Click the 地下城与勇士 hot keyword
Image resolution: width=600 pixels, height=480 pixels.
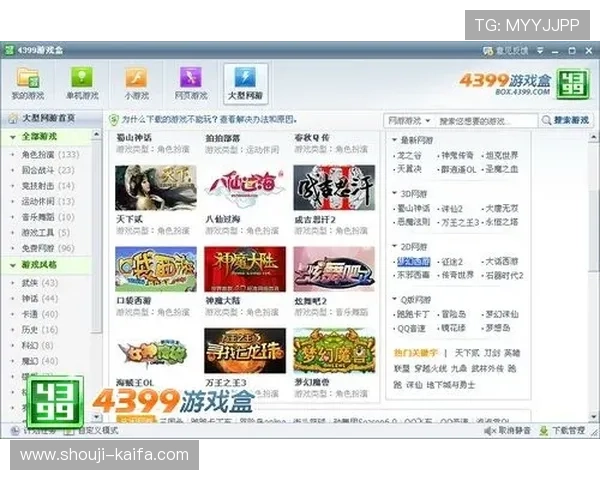(451, 385)
